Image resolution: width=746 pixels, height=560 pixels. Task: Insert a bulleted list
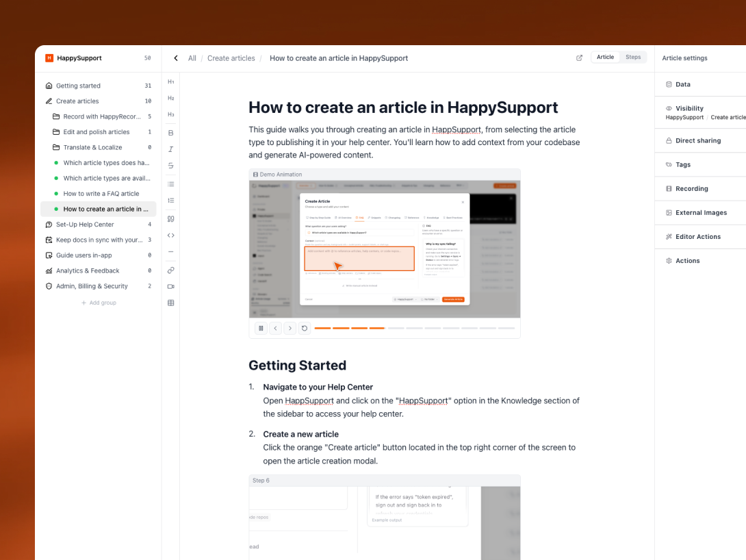171,184
